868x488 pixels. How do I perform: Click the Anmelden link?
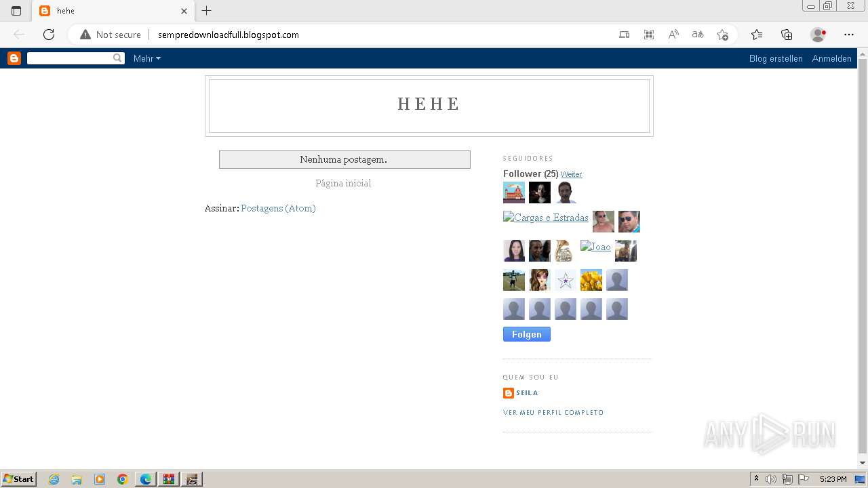coord(831,58)
